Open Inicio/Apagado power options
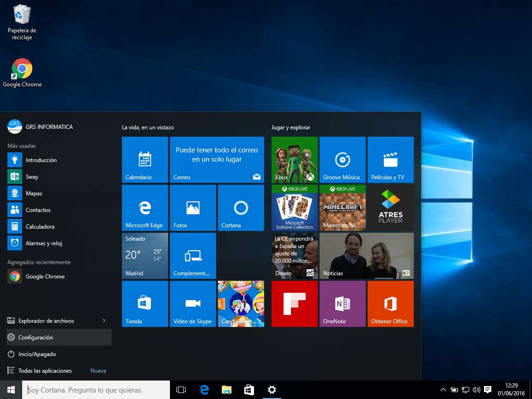 [x=59, y=354]
